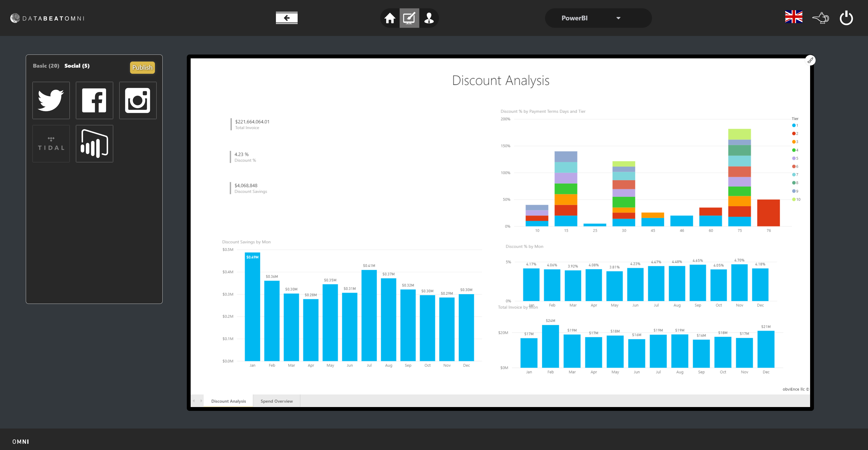Toggle the UK language flag selector

pyautogui.click(x=794, y=18)
